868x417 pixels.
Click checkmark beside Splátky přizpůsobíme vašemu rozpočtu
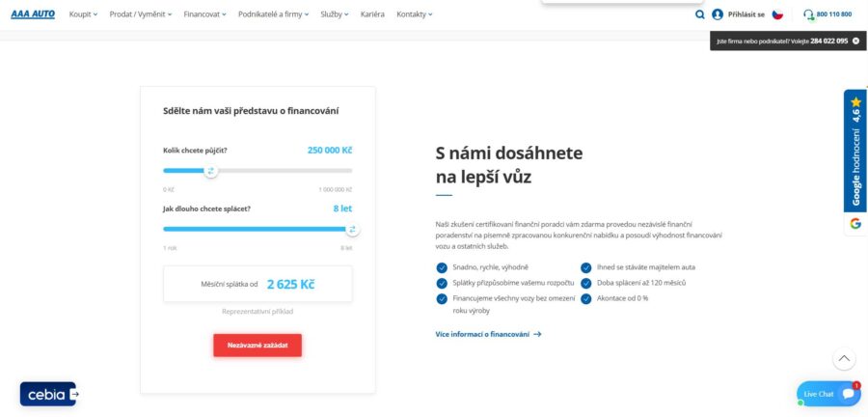coord(442,283)
